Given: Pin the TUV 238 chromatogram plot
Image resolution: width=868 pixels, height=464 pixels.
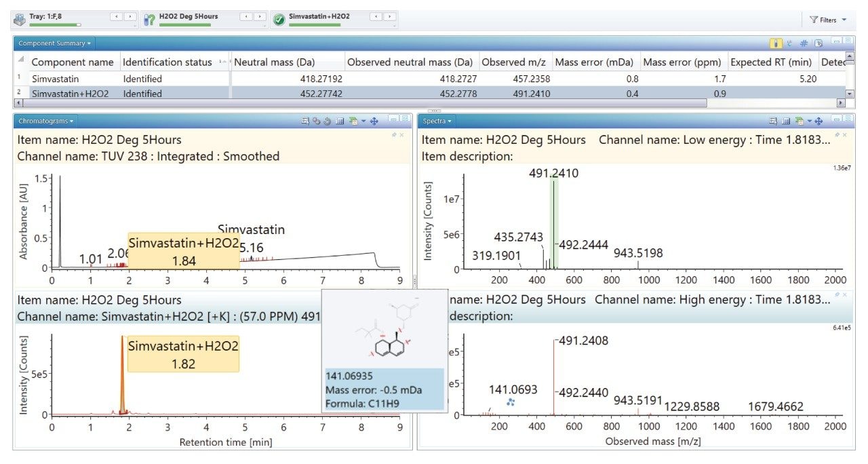Looking at the screenshot, I should [394, 134].
